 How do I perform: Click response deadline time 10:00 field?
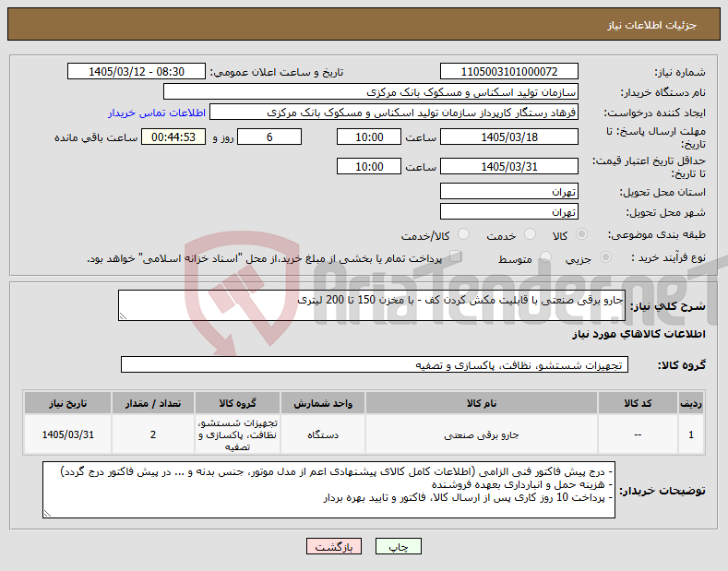[x=369, y=137]
